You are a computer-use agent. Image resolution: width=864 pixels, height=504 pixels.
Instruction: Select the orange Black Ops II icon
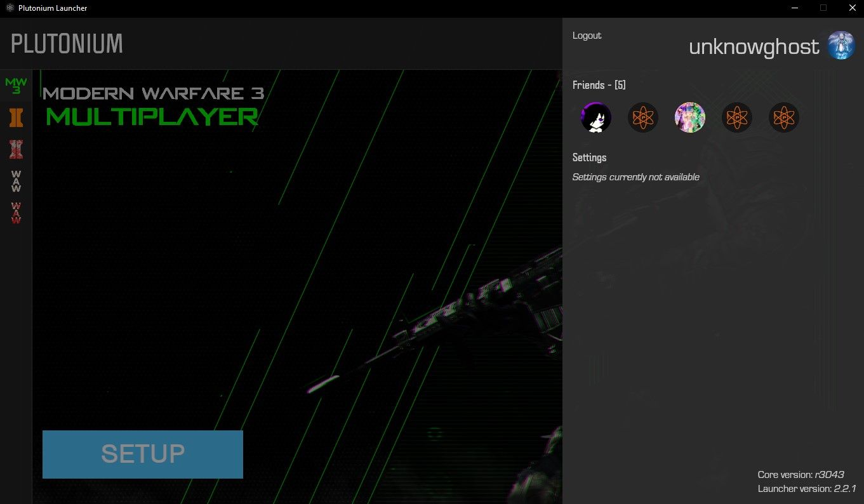click(16, 117)
